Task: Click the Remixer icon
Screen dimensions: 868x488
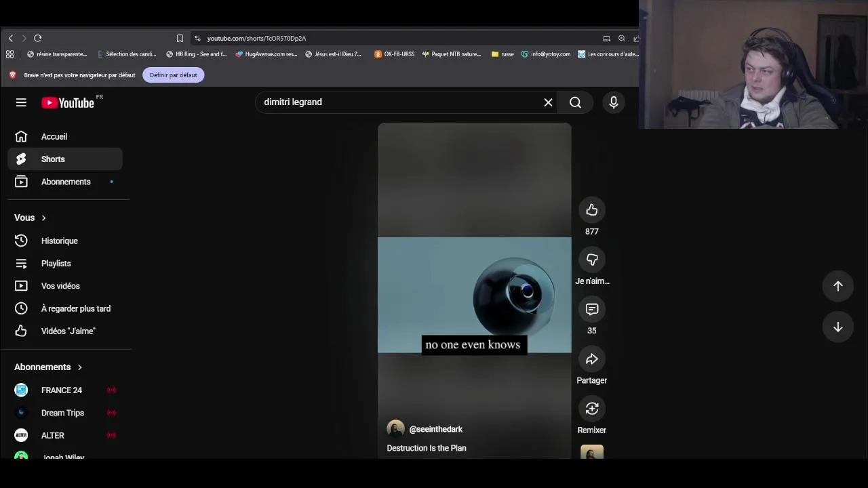Action: [x=592, y=409]
